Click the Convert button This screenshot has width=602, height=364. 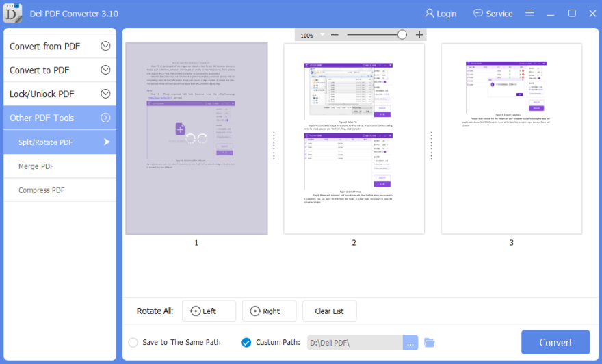[x=555, y=342]
